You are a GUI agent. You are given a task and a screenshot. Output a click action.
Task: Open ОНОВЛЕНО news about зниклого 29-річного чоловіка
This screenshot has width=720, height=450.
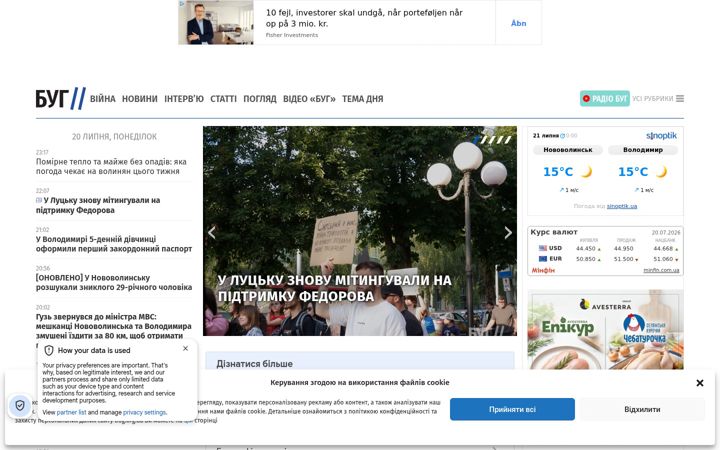click(x=114, y=282)
